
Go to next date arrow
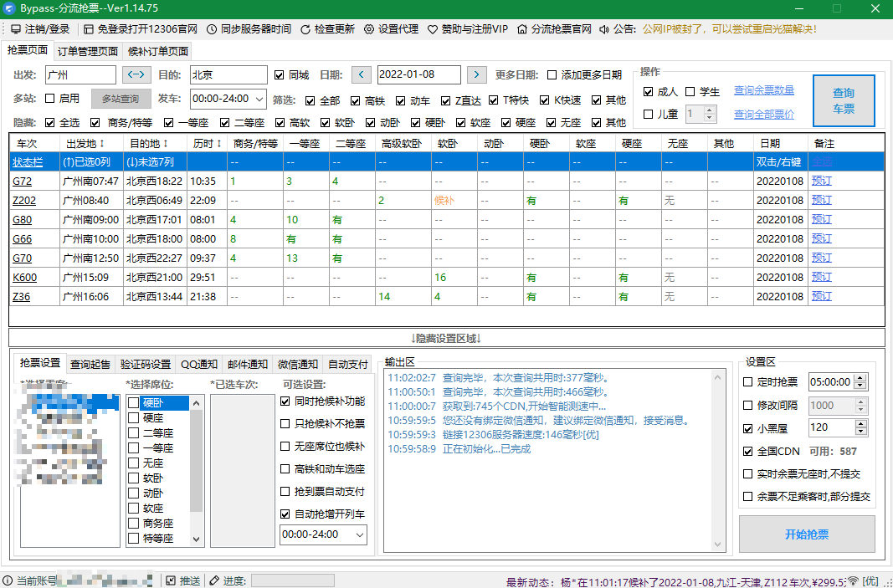point(477,74)
